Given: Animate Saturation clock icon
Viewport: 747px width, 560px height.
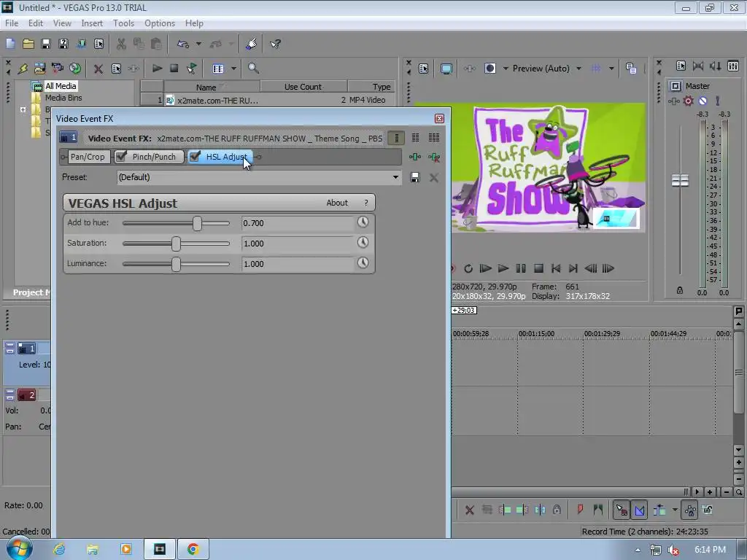Looking at the screenshot, I should pos(363,242).
